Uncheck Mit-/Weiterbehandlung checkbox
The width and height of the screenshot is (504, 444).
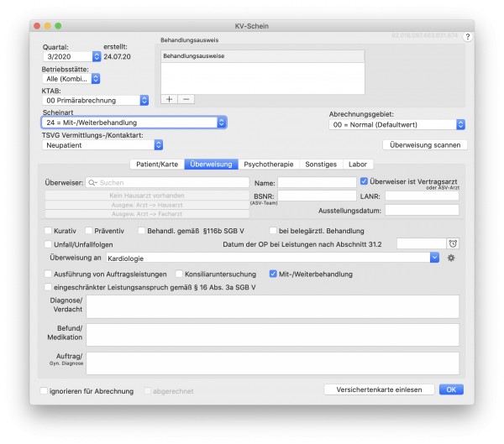click(273, 274)
